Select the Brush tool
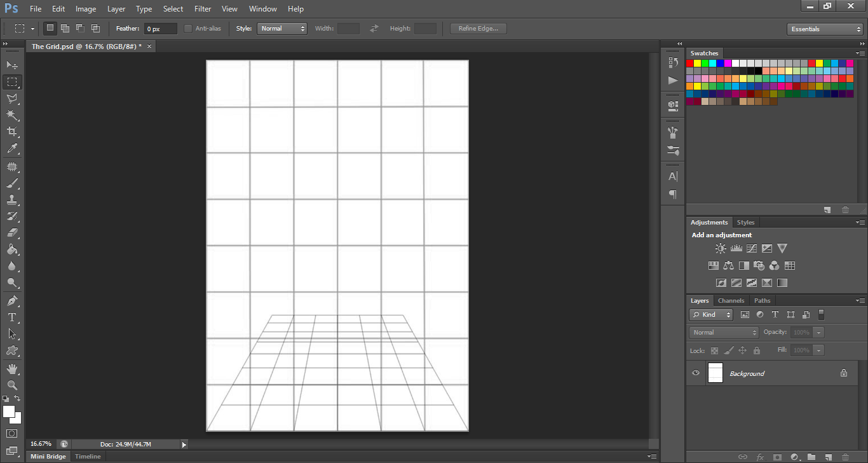Screen dimensions: 868x463 click(12, 183)
